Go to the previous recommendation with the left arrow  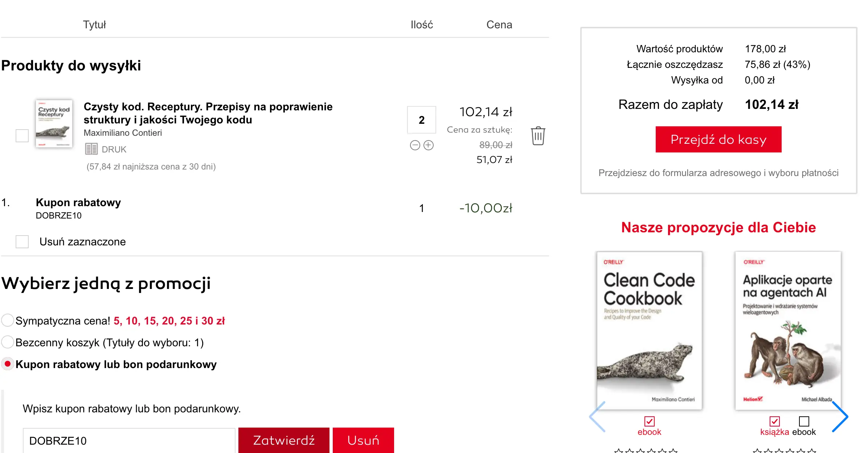pyautogui.click(x=597, y=417)
